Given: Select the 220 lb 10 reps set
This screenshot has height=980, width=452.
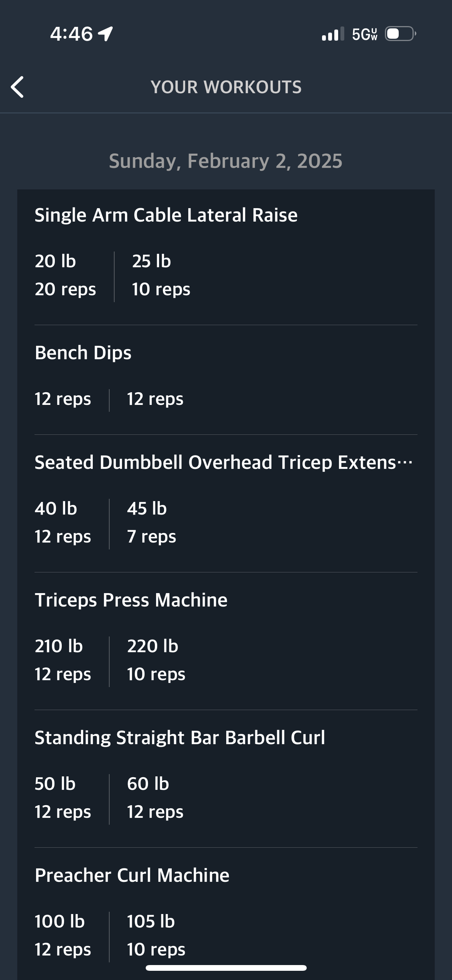Looking at the screenshot, I should tap(156, 660).
